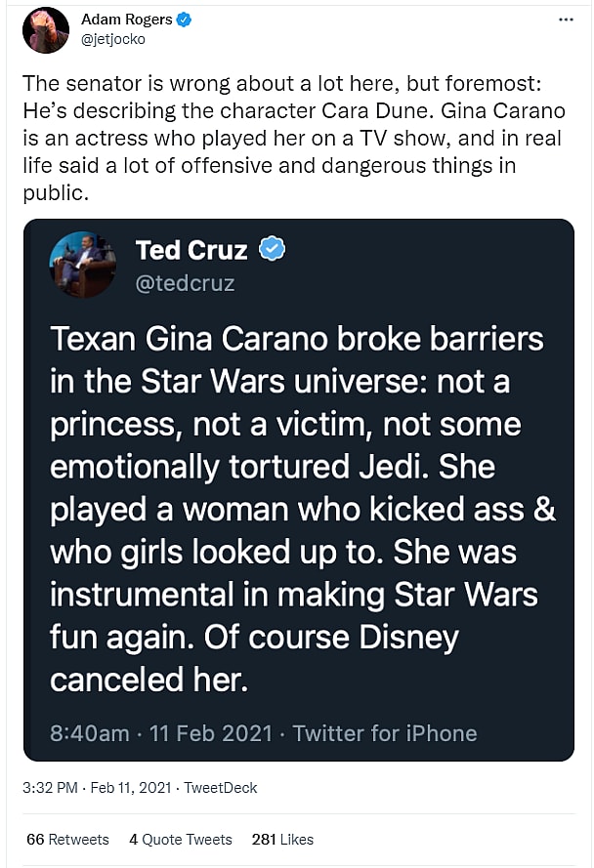
Task: Open the quoted tweet's main white text
Action: (x=298, y=508)
